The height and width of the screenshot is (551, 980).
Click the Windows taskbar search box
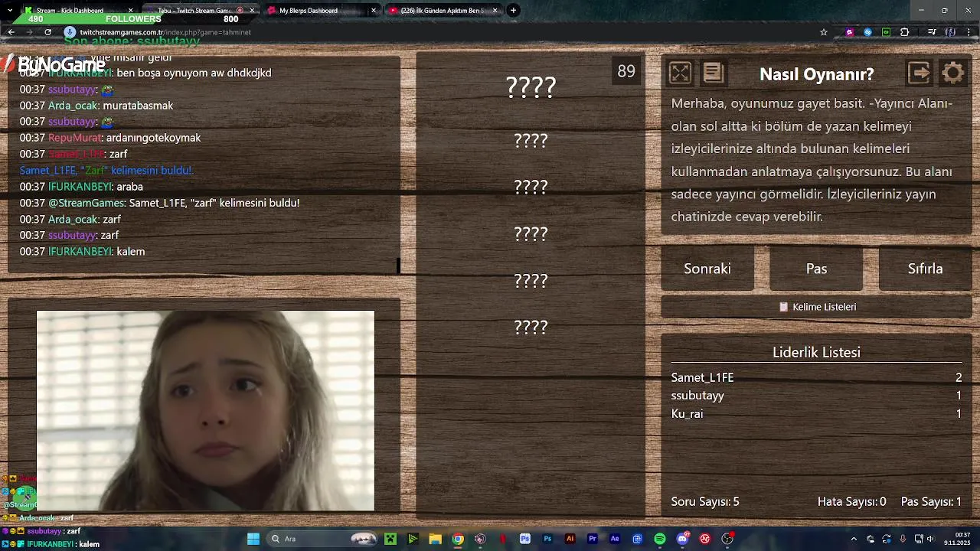[x=322, y=539]
